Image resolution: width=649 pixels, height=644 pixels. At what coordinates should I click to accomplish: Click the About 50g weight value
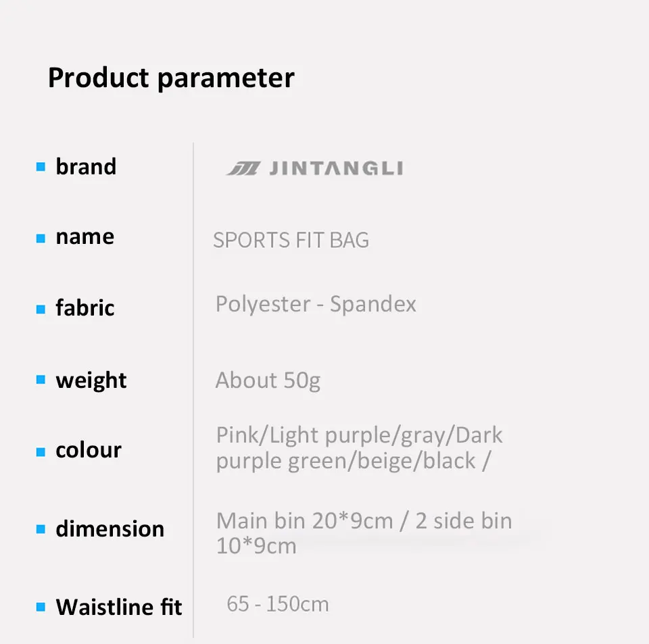(268, 380)
